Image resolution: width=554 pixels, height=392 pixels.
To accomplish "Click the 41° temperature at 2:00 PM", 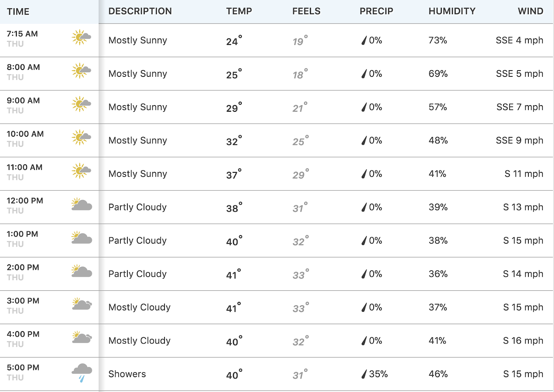I will pos(234,274).
